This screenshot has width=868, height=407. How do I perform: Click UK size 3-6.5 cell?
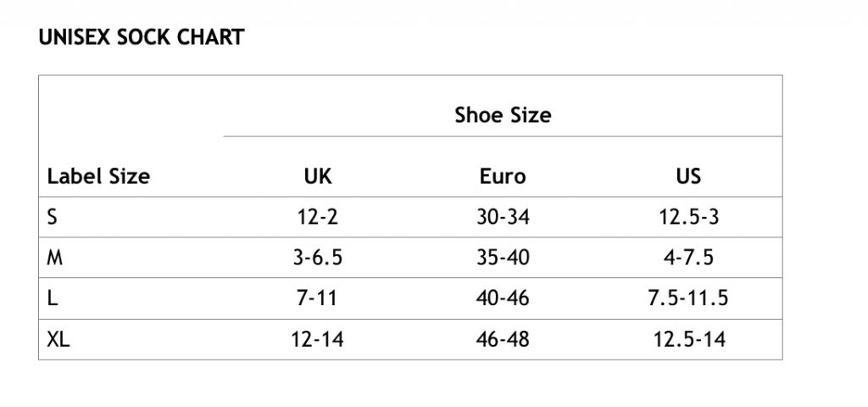pos(318,258)
